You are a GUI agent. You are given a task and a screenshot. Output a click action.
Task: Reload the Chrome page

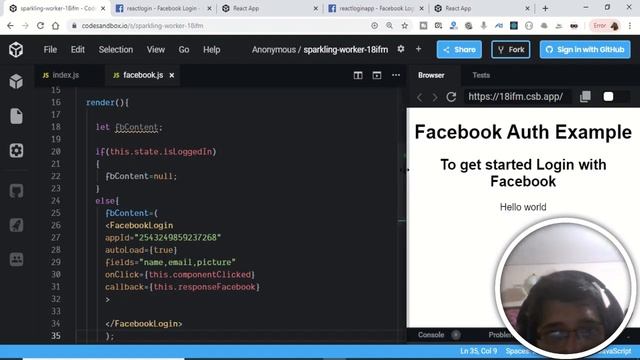(40, 26)
